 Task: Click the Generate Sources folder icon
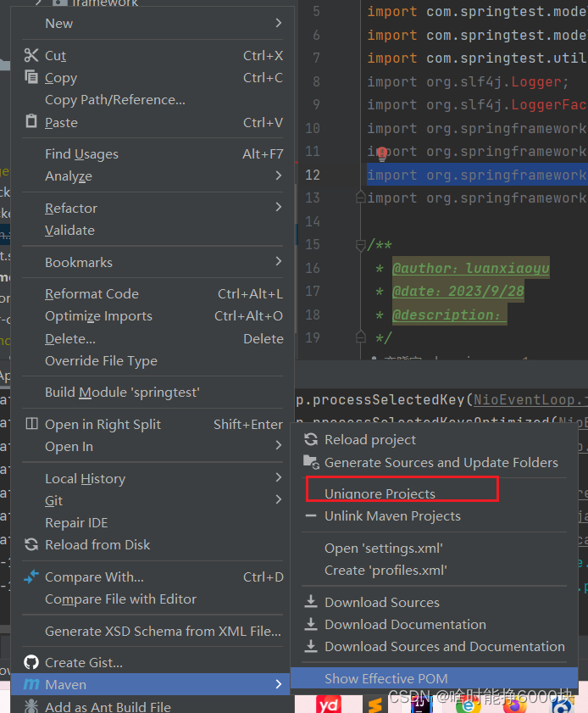click(311, 462)
